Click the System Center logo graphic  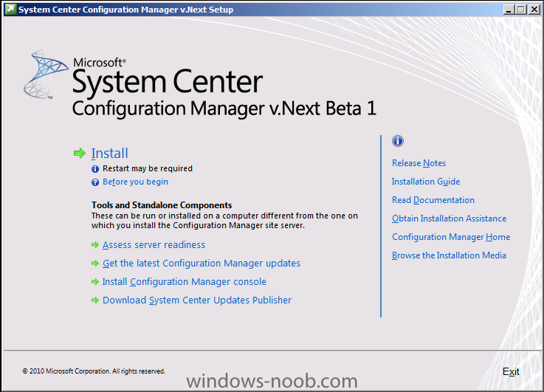click(45, 74)
